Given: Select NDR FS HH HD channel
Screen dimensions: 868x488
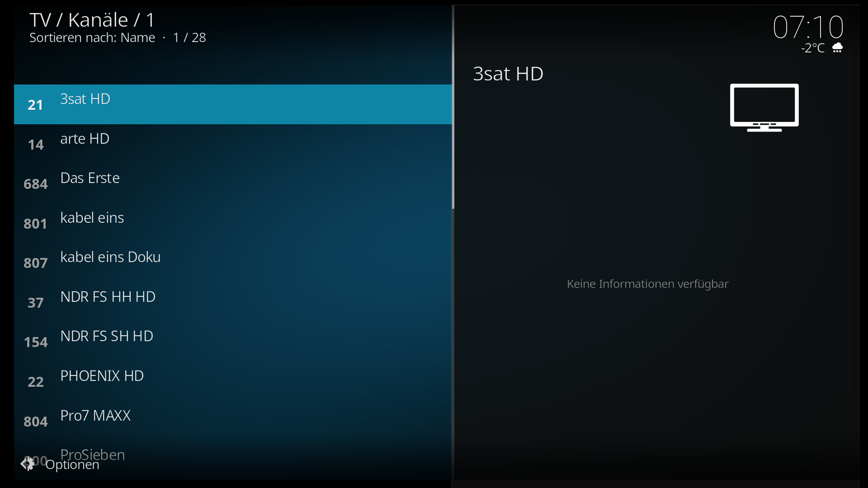Looking at the screenshot, I should click(233, 302).
